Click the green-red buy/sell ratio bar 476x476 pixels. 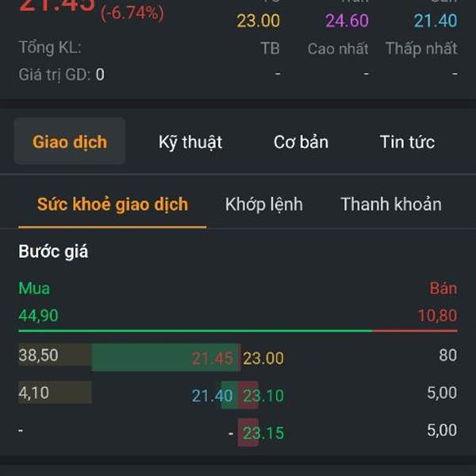click(238, 331)
